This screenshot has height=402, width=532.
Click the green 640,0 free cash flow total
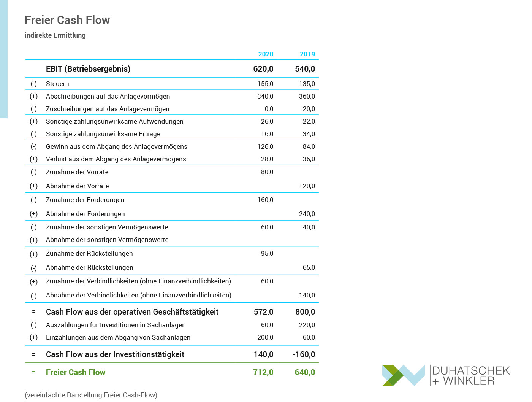tap(305, 372)
